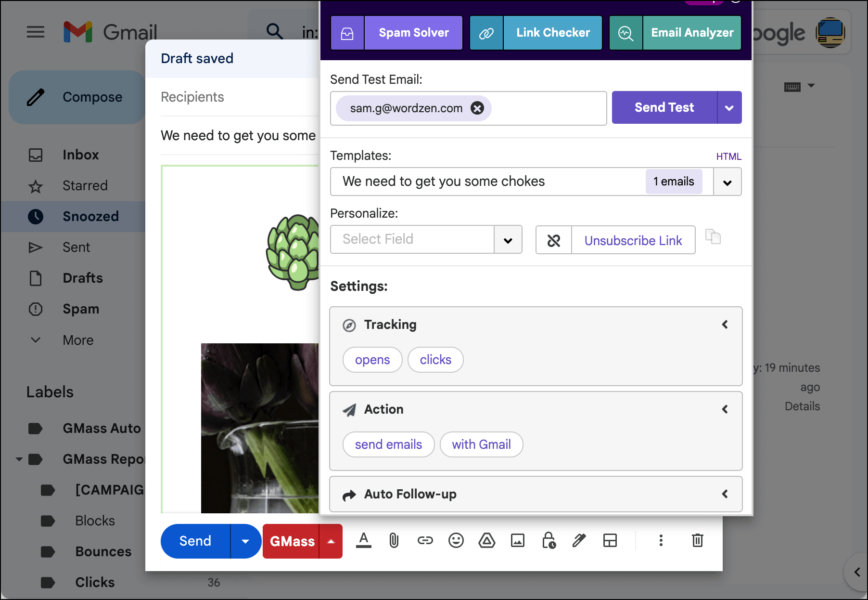The height and width of the screenshot is (600, 868).
Task: Open the Blocks label
Action: click(x=95, y=521)
